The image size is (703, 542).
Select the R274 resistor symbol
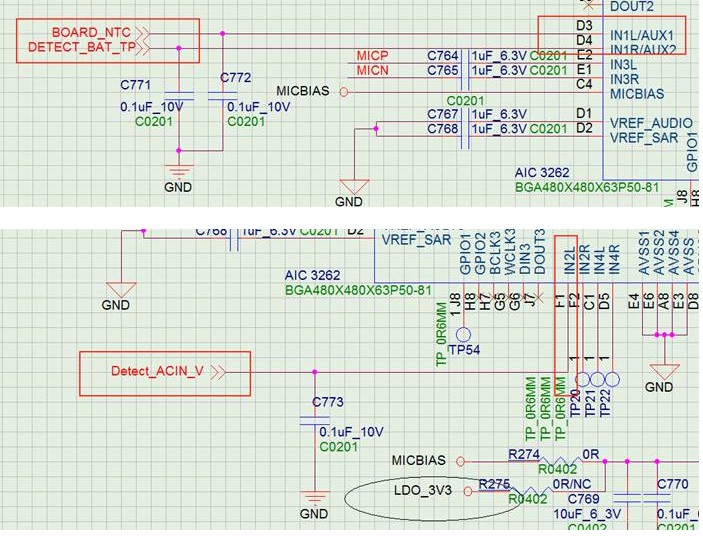click(561, 460)
